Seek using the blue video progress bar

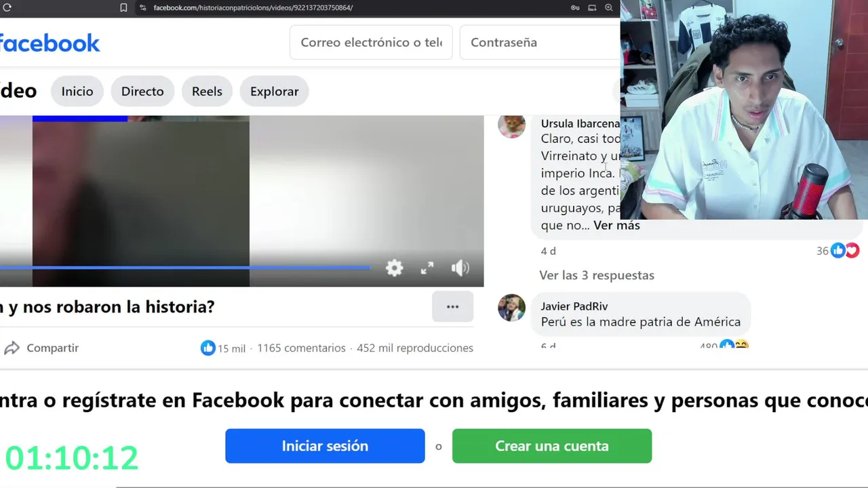point(185,267)
